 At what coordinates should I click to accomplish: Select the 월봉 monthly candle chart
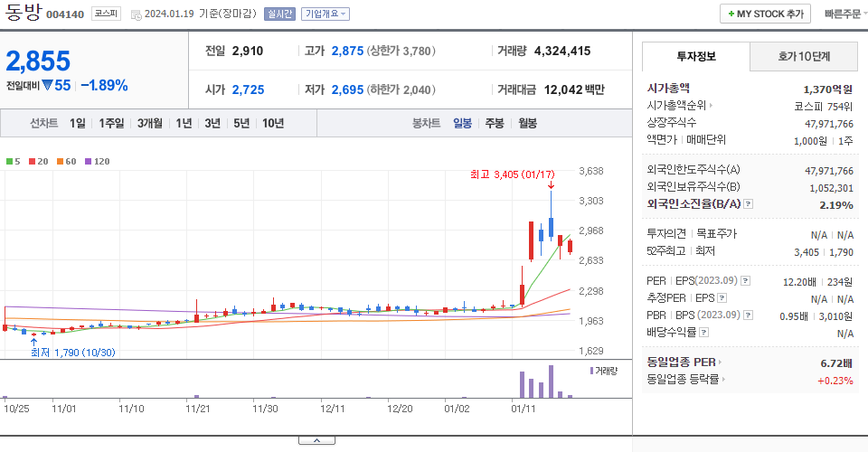click(527, 123)
